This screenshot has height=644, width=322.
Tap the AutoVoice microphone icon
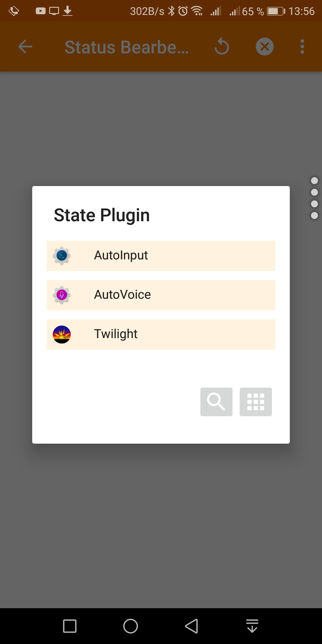[62, 295]
